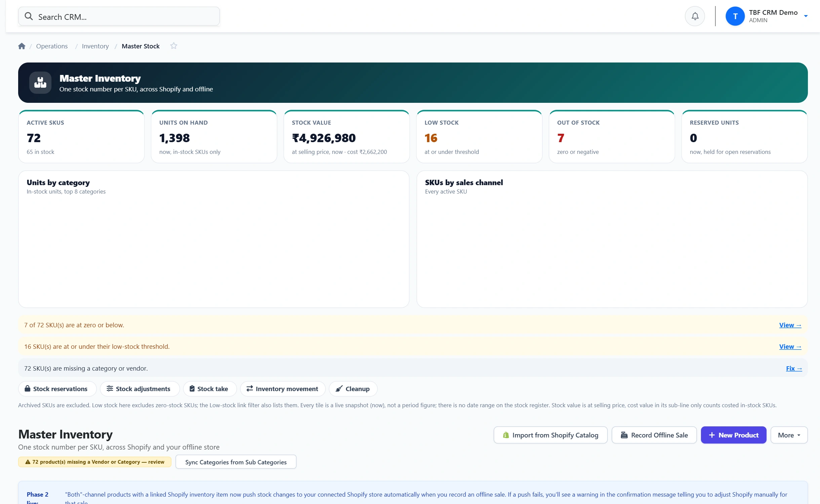The image size is (820, 504).
Task: Create a New Product
Action: click(734, 435)
